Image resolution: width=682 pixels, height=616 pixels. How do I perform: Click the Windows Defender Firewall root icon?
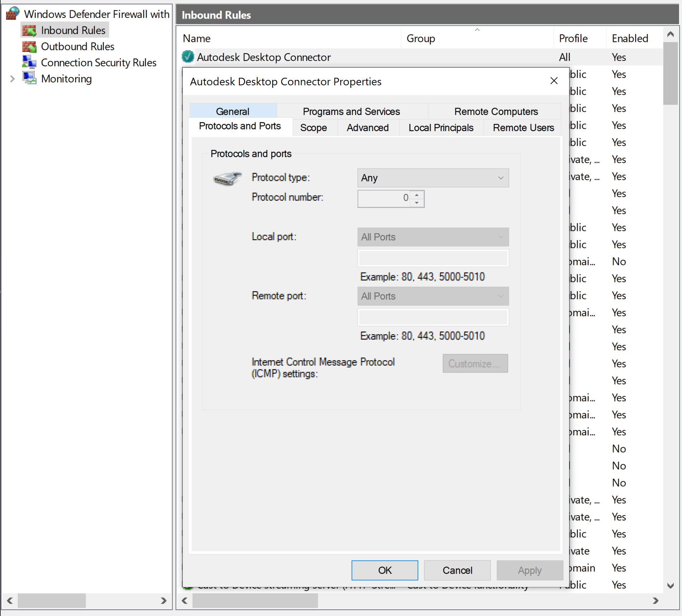click(13, 14)
